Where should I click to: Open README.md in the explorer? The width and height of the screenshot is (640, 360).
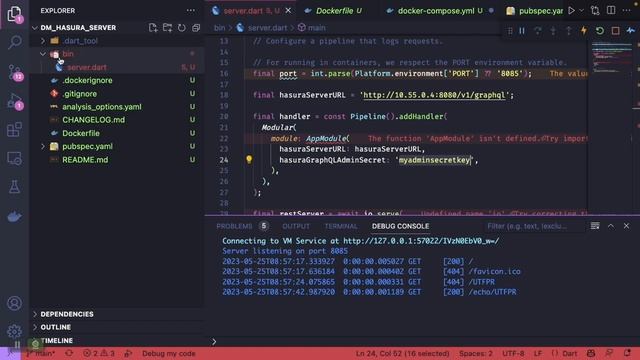coord(85,160)
